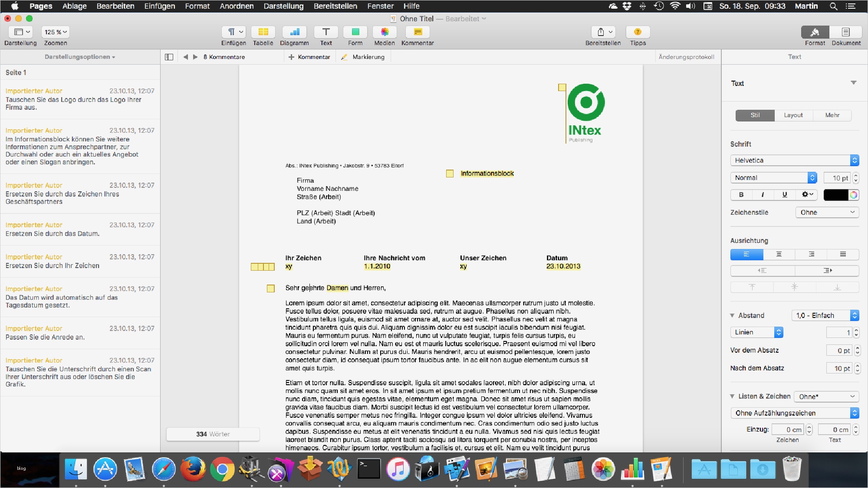The image size is (868, 488).
Task: Add a Kommentar via yellow toolbar icon
Action: tap(418, 32)
